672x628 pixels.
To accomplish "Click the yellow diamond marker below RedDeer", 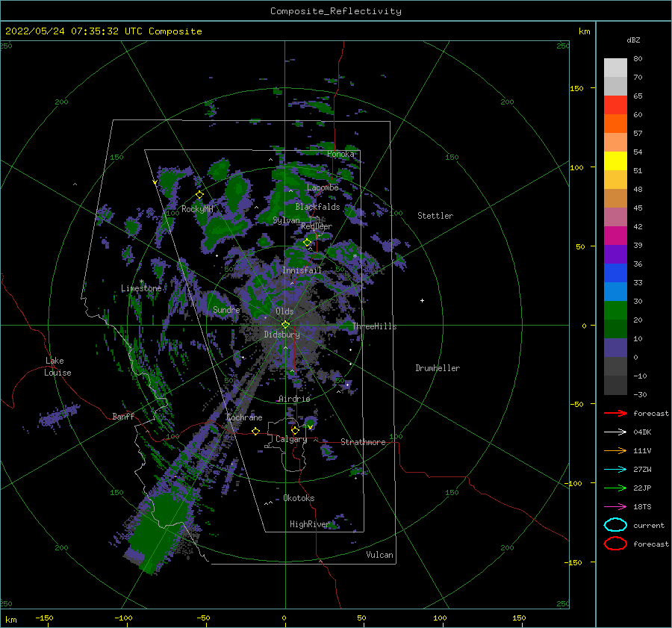I will 307,243.
